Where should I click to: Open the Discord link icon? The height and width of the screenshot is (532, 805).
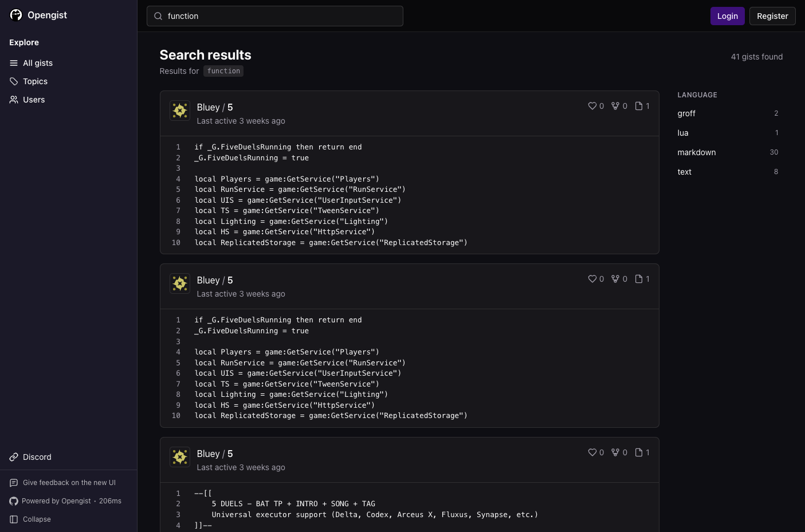point(14,457)
